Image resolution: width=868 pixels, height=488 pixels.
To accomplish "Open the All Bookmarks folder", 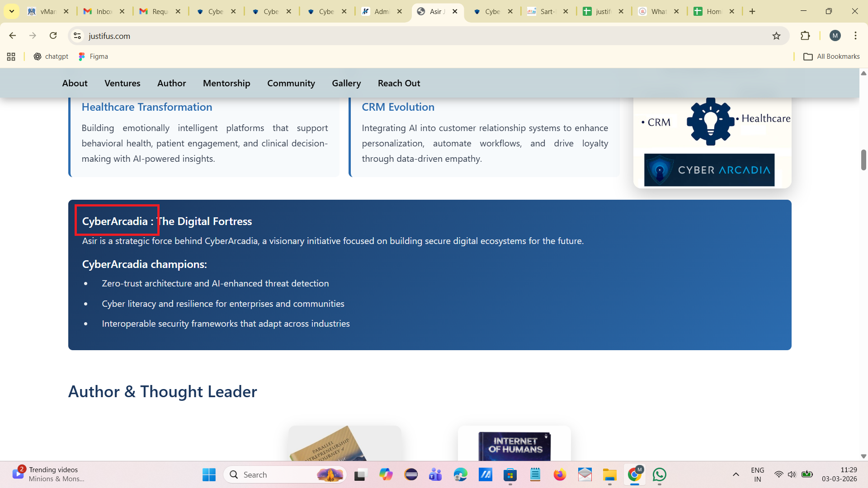I will click(x=831, y=56).
